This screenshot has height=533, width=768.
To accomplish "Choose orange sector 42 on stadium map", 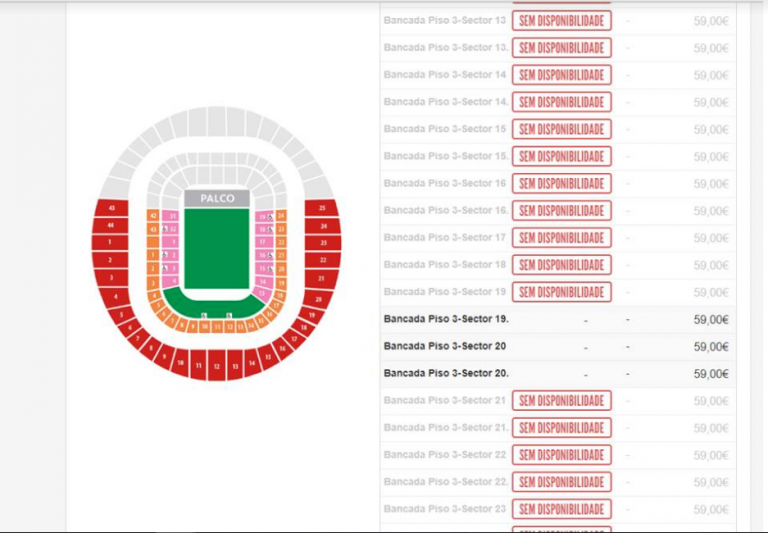I will [x=153, y=216].
